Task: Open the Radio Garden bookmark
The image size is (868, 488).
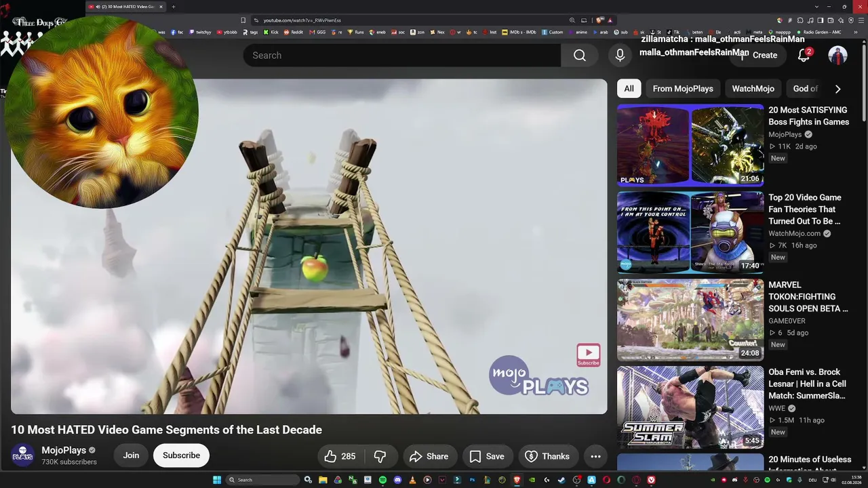Action: pyautogui.click(x=819, y=32)
